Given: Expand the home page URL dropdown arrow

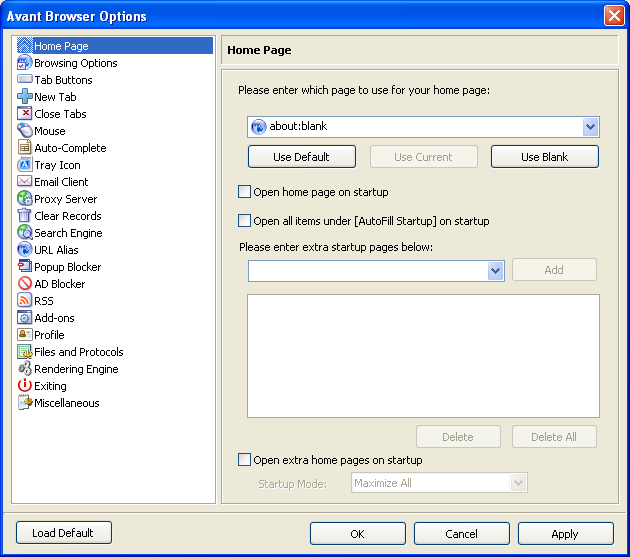Looking at the screenshot, I should 590,127.
